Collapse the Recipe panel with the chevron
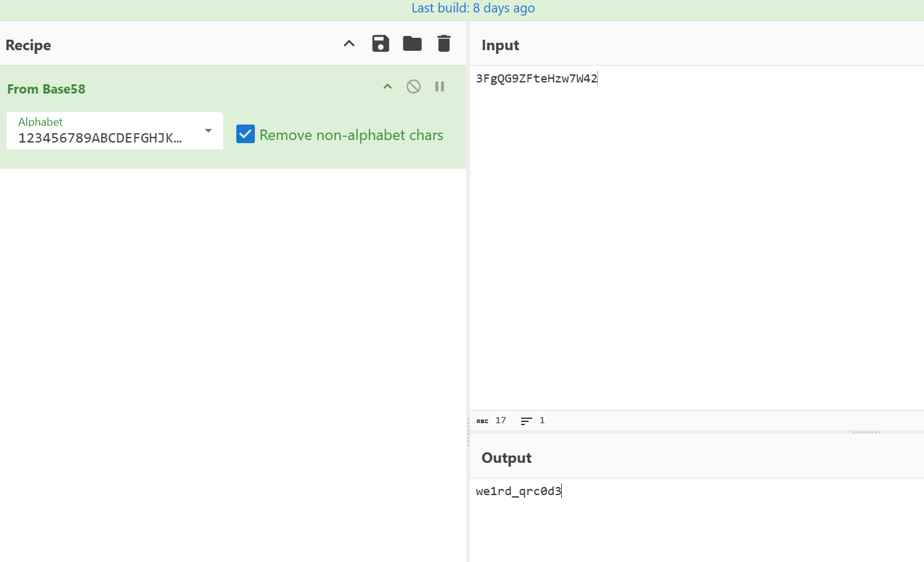 tap(349, 43)
